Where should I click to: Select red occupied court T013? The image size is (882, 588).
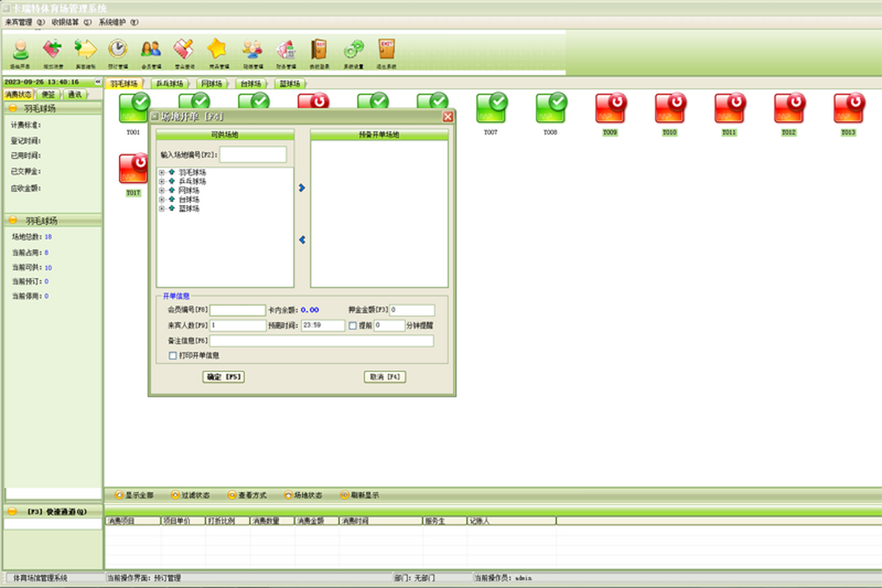click(848, 109)
